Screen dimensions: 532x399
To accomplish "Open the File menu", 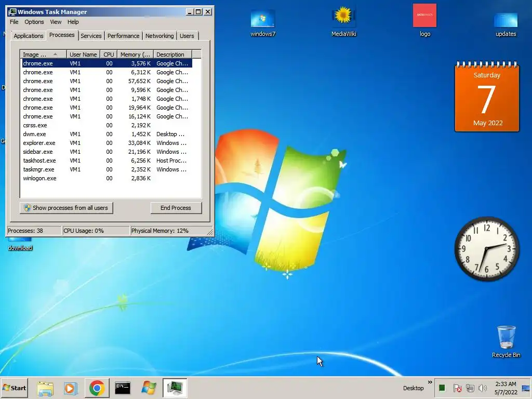I will point(14,22).
